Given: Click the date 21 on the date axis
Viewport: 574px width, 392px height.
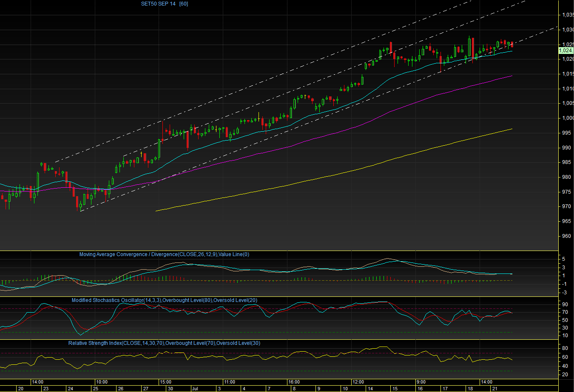Looking at the screenshot, I should tap(494, 389).
